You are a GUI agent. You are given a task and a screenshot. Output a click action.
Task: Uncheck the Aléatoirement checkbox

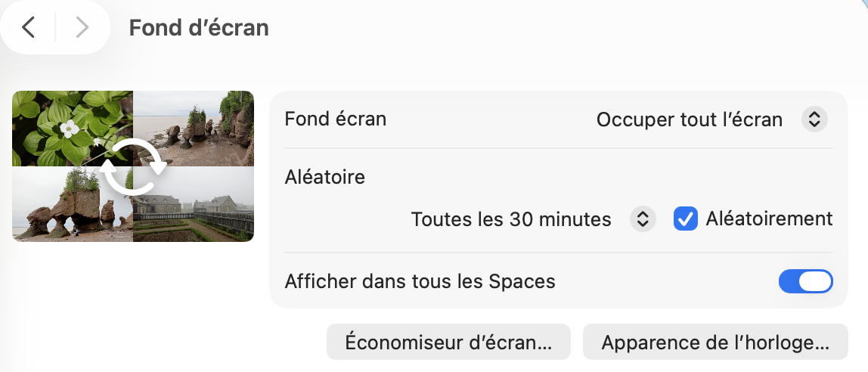click(x=685, y=219)
